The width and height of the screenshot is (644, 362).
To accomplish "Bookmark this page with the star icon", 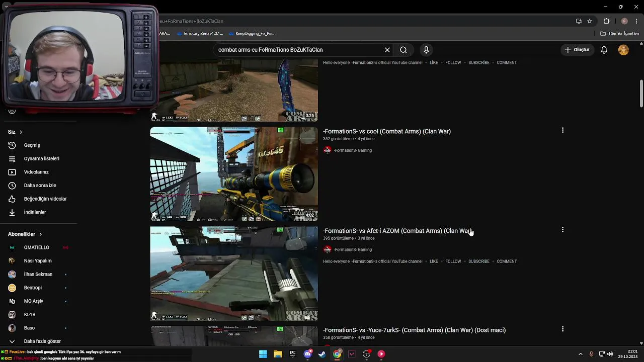I will pyautogui.click(x=590, y=21).
